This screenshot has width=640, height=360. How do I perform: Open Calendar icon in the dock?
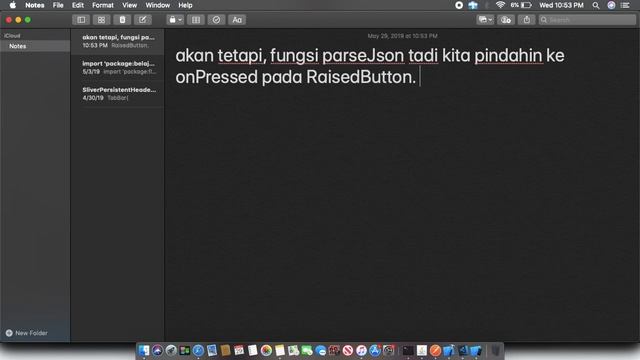239,350
